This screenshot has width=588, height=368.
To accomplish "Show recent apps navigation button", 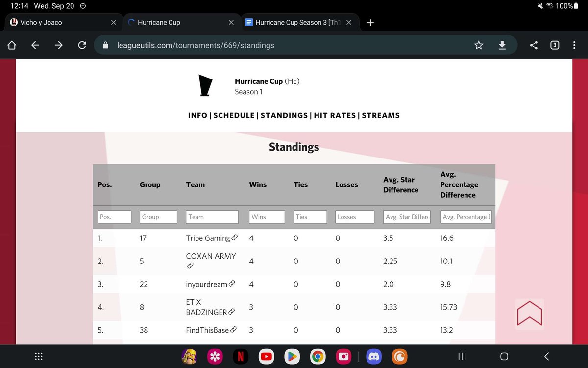I will tap(462, 357).
